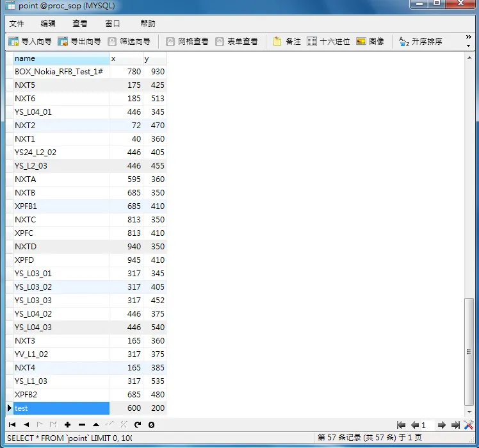Click the discard changes X icon
The height and width of the screenshot is (448, 479).
coord(124,424)
